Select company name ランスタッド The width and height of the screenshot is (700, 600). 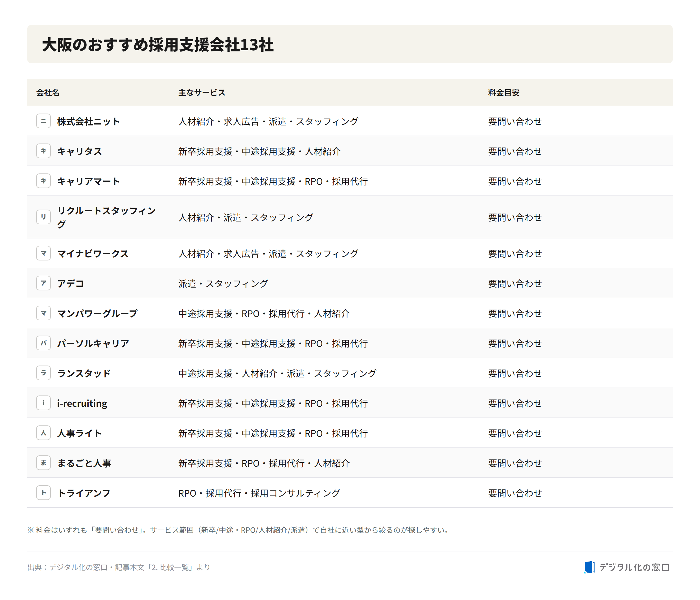[84, 373]
